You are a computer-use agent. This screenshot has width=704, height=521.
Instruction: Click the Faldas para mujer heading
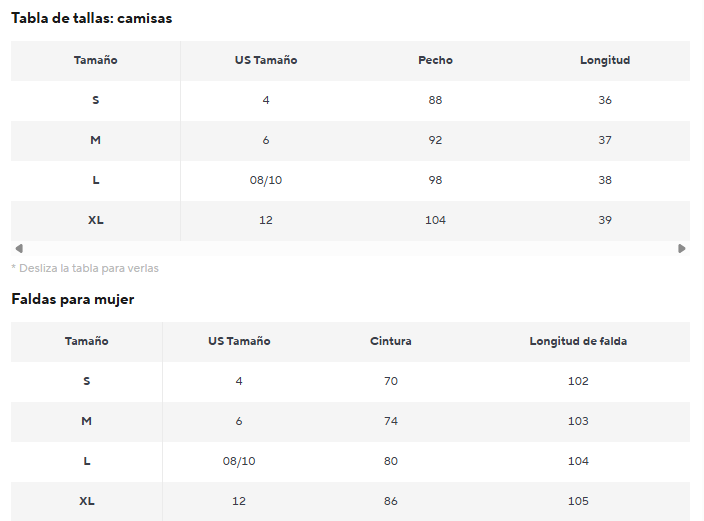tap(73, 300)
